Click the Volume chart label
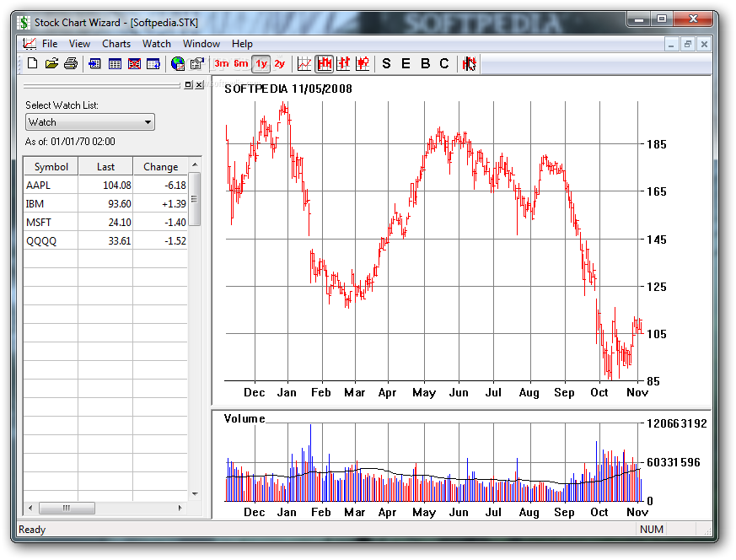The height and width of the screenshot is (560, 736). click(244, 418)
